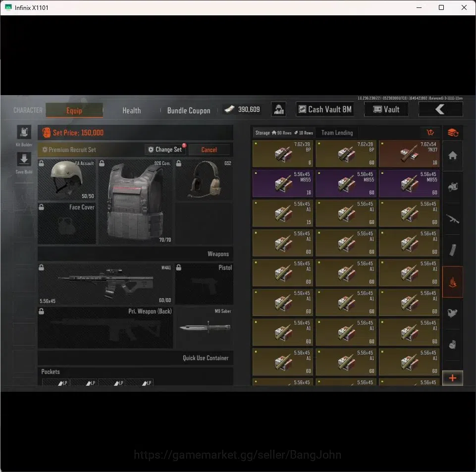Click the lock icon on Face Cover slot
Image resolution: width=476 pixels, height=472 pixels.
click(x=41, y=207)
